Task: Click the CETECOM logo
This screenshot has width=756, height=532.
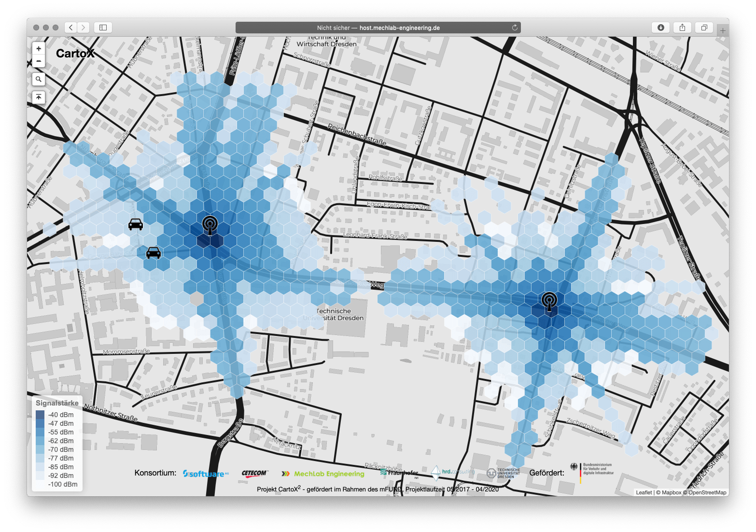Action: 254,474
